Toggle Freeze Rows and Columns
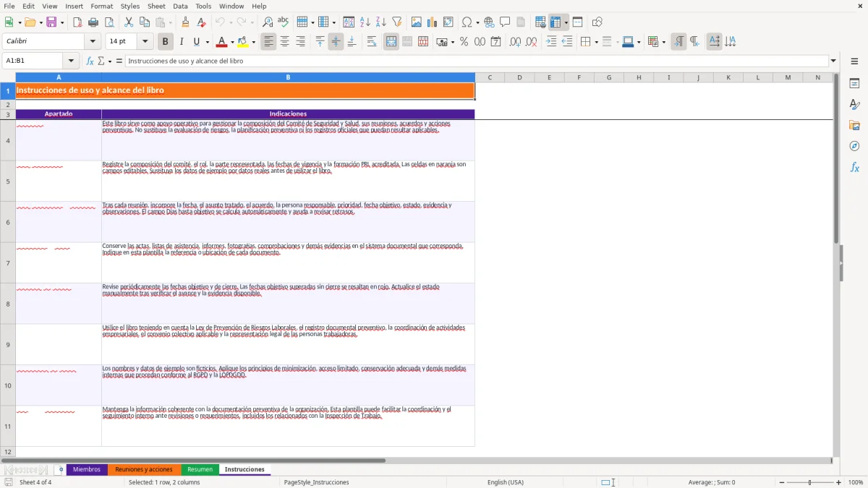This screenshot has width=868, height=488. pyautogui.click(x=556, y=22)
